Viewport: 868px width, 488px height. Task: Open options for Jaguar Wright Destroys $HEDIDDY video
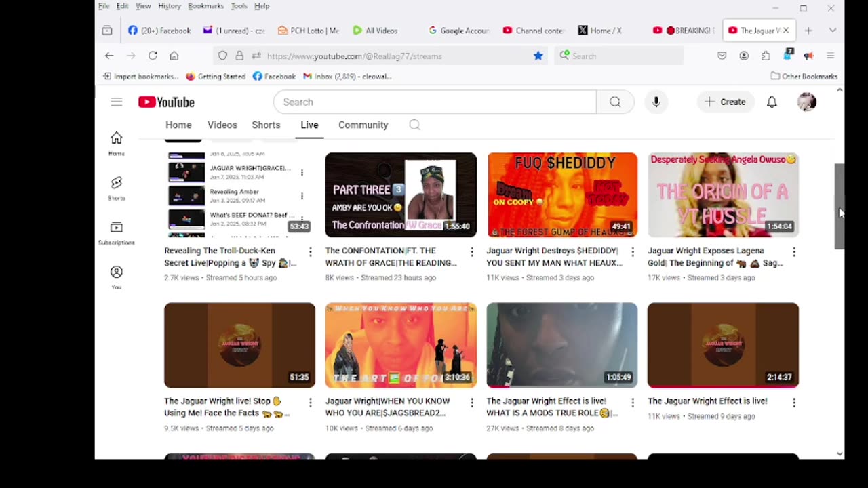pos(633,251)
